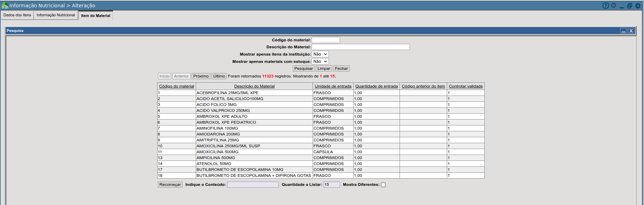
Task: Sort by Descrição do Material column header
Action: 254,86
